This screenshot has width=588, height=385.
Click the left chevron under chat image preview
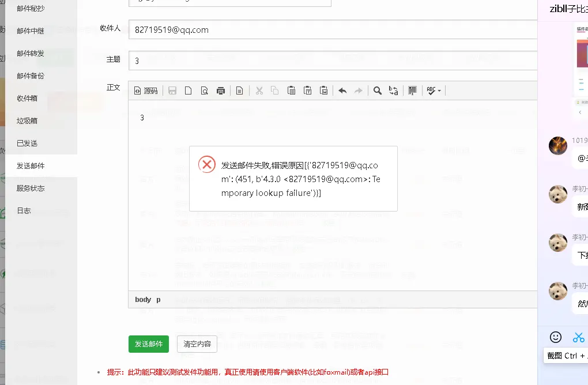[580, 112]
